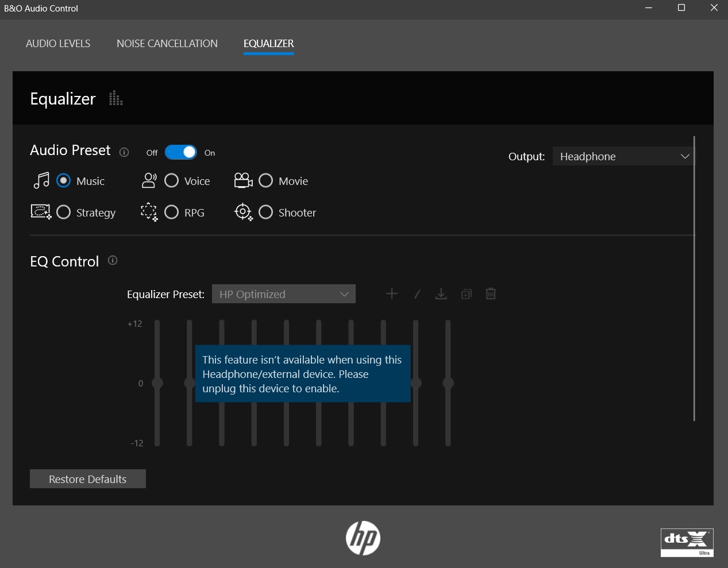Click the Audio Preset info icon
728x568 pixels.
[x=125, y=152]
